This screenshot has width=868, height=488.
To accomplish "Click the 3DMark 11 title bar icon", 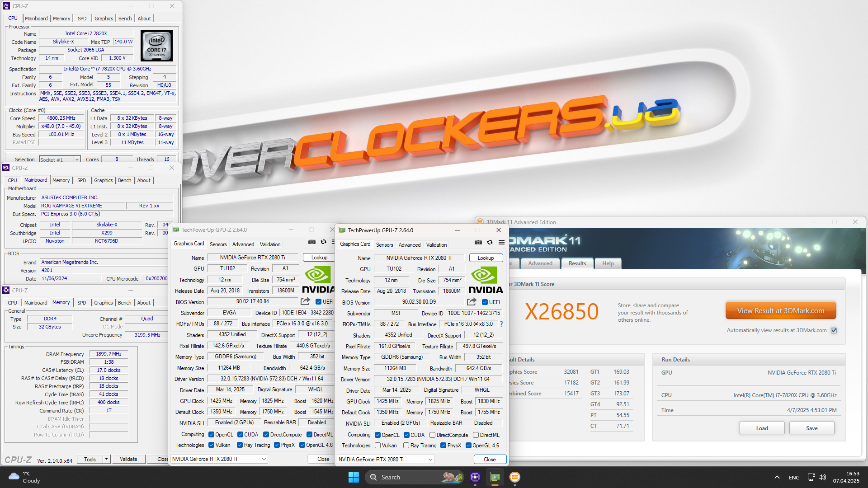I will 480,222.
